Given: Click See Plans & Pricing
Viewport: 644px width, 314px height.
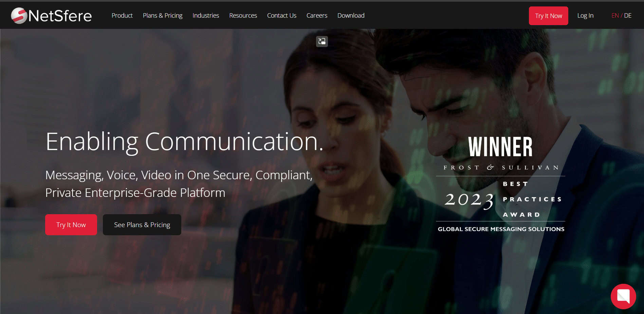Looking at the screenshot, I should click(142, 224).
